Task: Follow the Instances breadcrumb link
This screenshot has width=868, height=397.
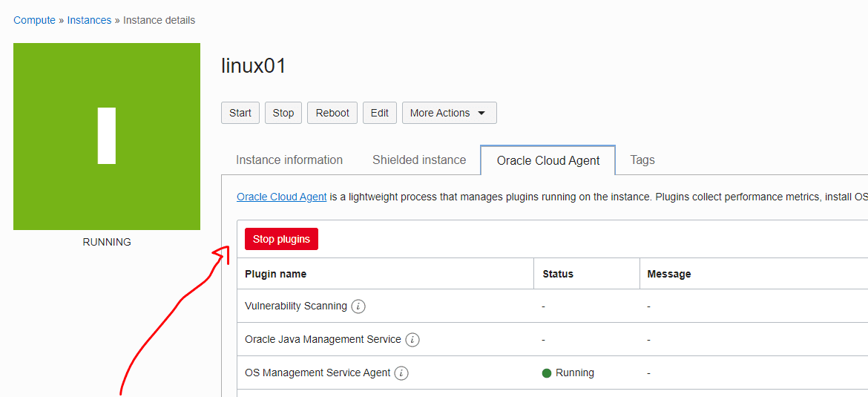Action: [89, 21]
